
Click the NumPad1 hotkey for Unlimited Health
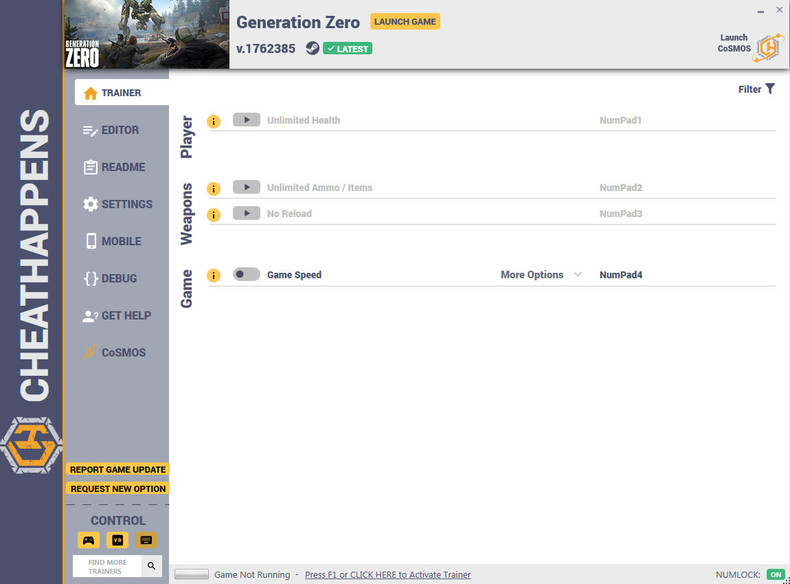point(620,120)
